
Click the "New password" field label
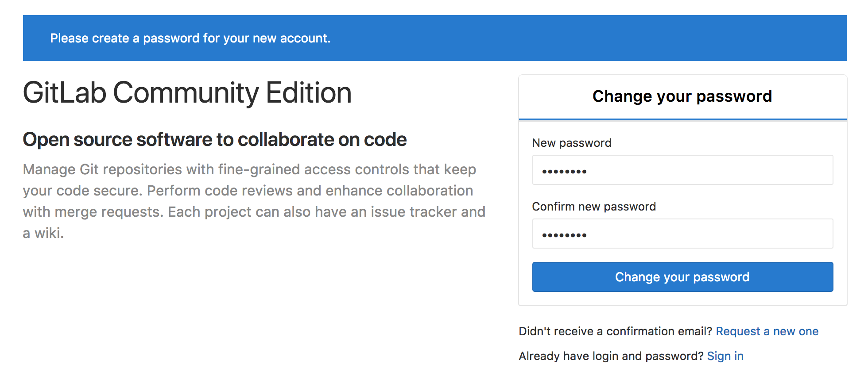point(571,143)
